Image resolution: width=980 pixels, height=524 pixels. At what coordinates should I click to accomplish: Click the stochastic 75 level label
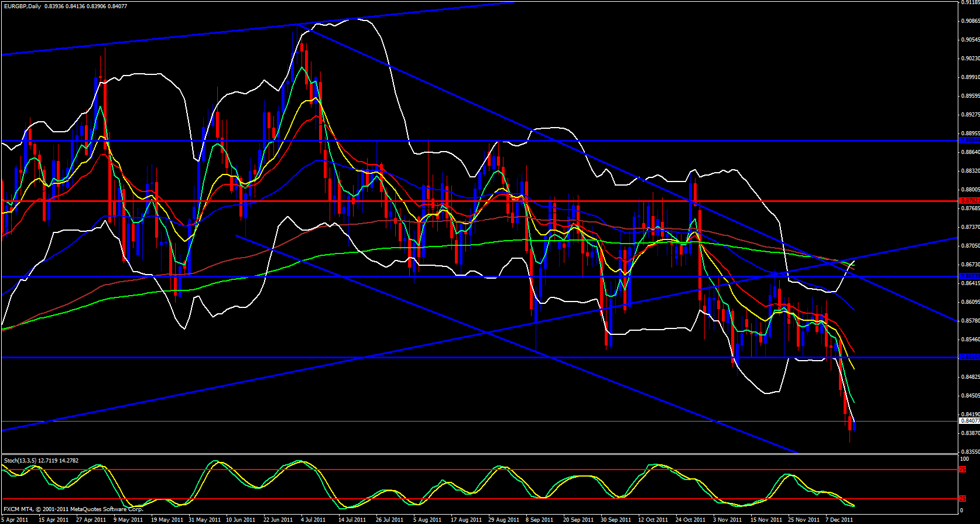962,470
